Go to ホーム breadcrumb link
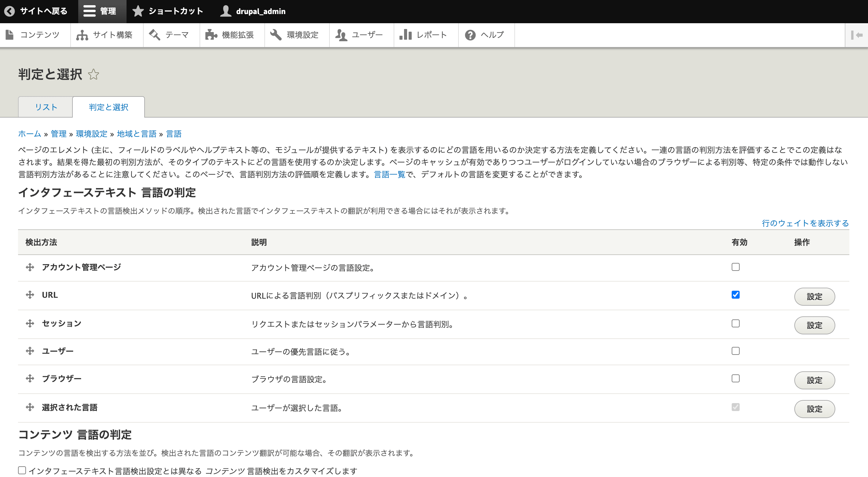This screenshot has width=868, height=477. click(x=29, y=134)
